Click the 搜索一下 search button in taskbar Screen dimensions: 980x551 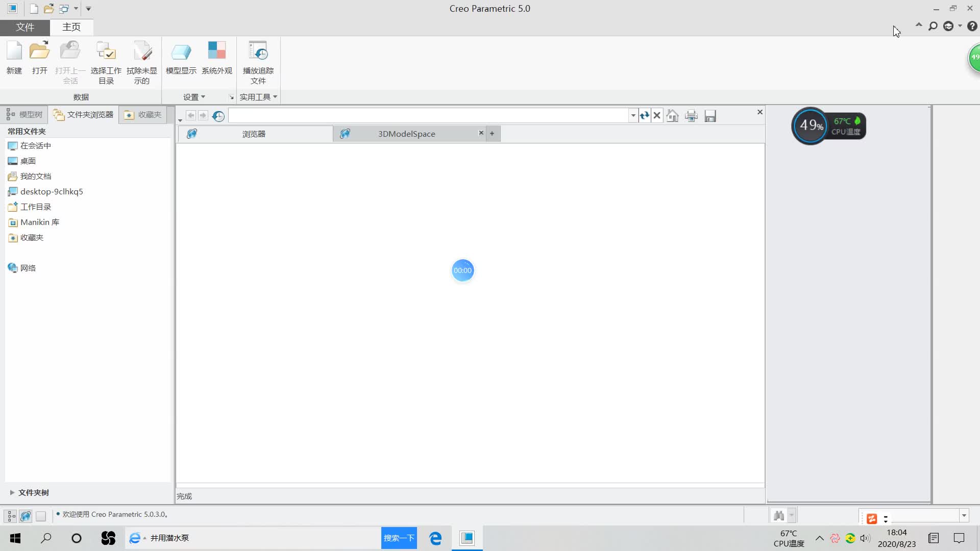pos(399,538)
